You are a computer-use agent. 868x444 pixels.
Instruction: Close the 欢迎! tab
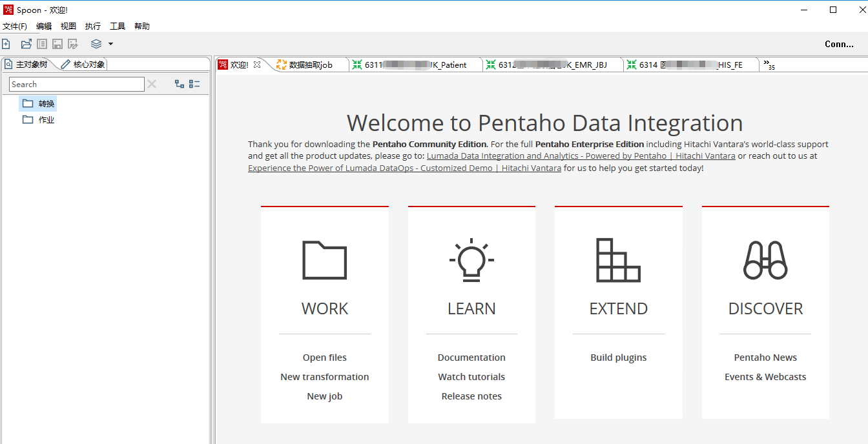[256, 65]
